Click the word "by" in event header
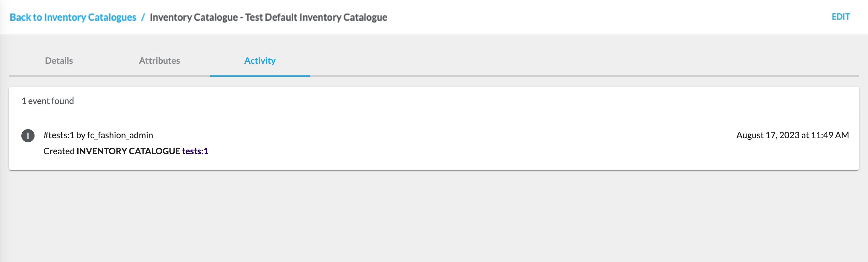 click(x=80, y=135)
